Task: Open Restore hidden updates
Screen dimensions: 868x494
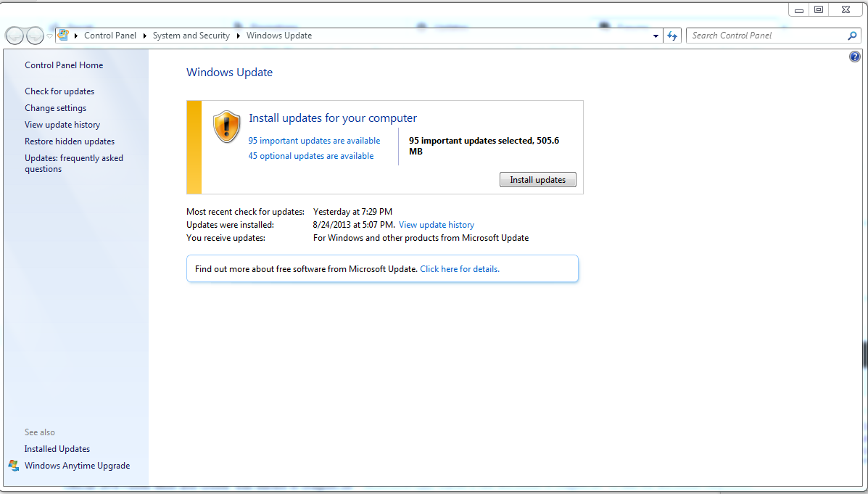Action: [x=70, y=141]
